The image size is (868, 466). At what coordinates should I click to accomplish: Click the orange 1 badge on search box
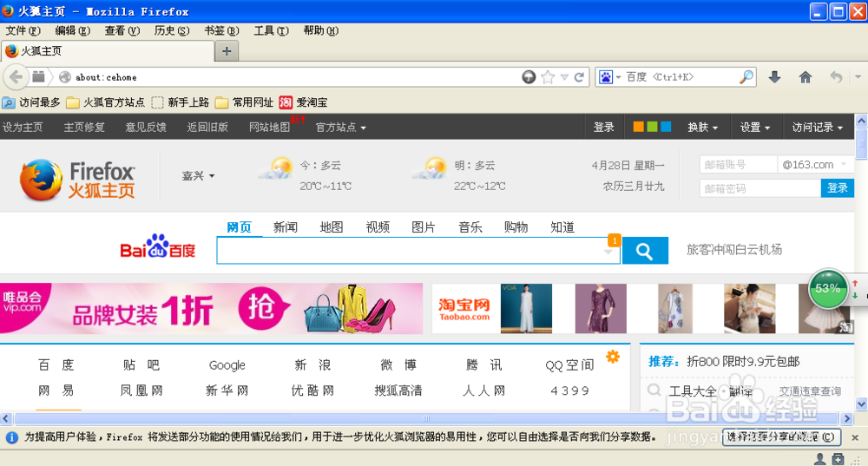[x=614, y=240]
